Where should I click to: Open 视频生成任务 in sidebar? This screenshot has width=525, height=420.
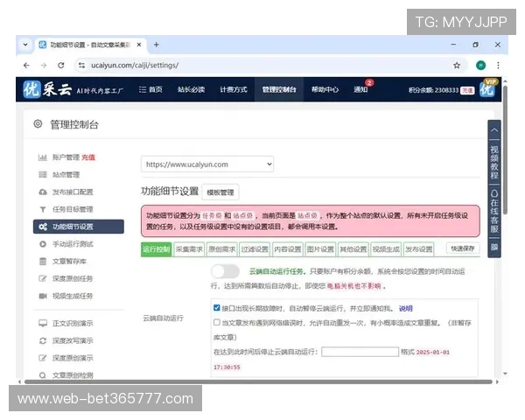(x=73, y=296)
